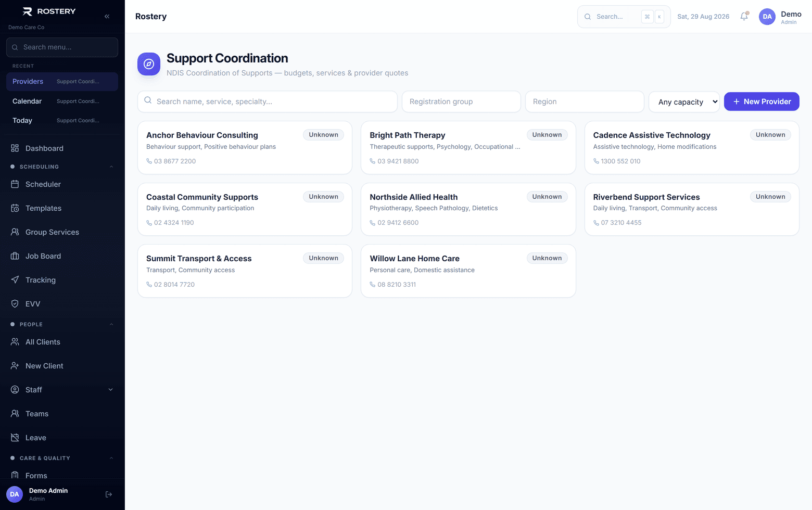Select Coastal Community Supports card title

202,197
